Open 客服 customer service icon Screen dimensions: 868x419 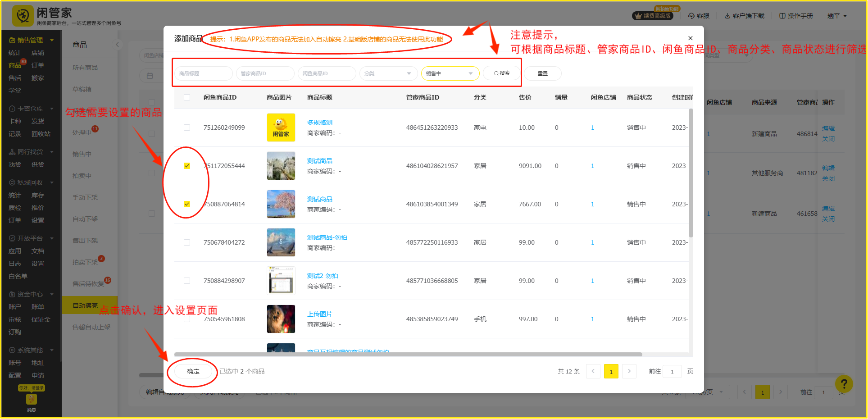pyautogui.click(x=699, y=16)
